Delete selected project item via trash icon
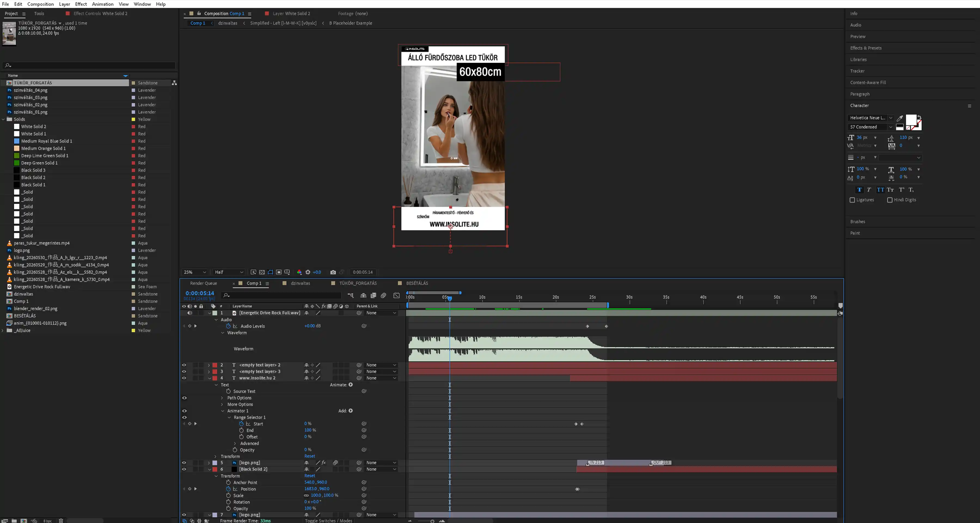Screen dimensions: 980x523 click(x=61, y=520)
